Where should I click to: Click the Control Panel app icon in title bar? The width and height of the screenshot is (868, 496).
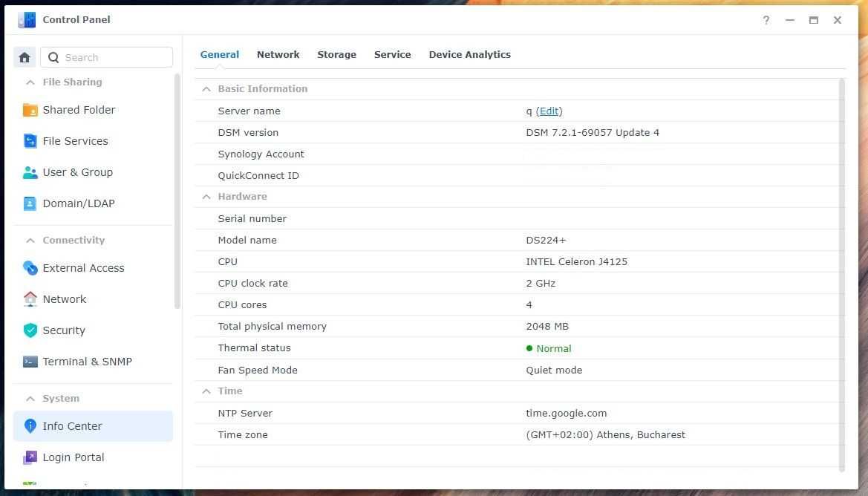click(27, 20)
